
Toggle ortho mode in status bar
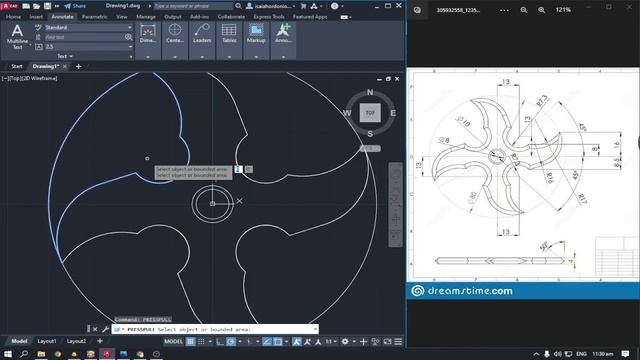click(x=220, y=342)
